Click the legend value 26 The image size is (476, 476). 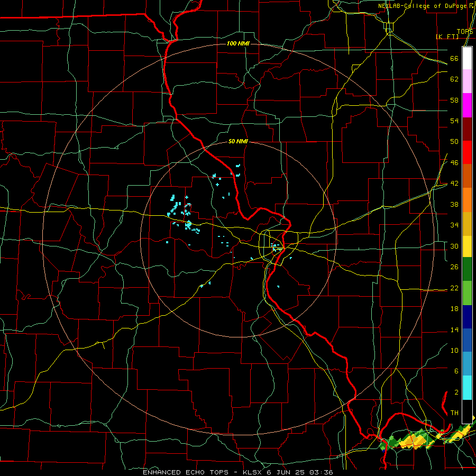pos(454,267)
